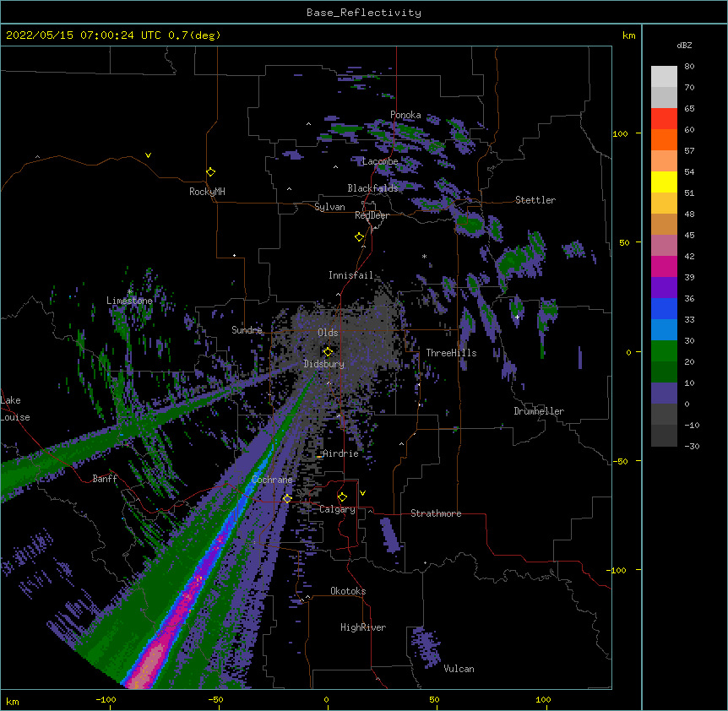Pick the dark blue 36-33 dBZ legend swatch
The height and width of the screenshot is (711, 728).
pos(664,308)
